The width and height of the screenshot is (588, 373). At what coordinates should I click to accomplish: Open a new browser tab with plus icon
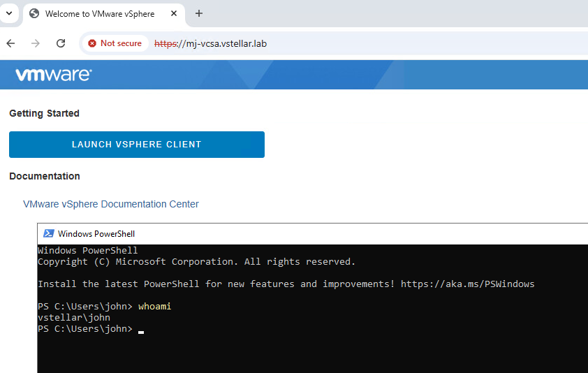[x=199, y=14]
